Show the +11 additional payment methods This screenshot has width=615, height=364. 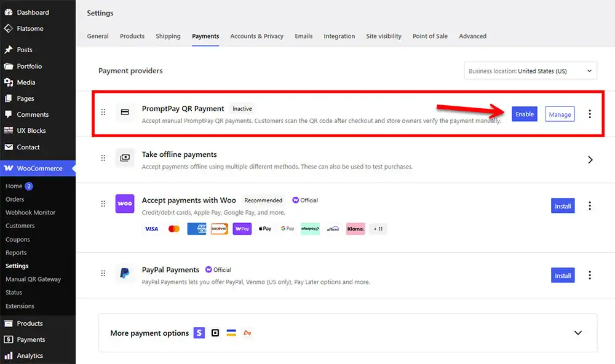[x=378, y=229]
